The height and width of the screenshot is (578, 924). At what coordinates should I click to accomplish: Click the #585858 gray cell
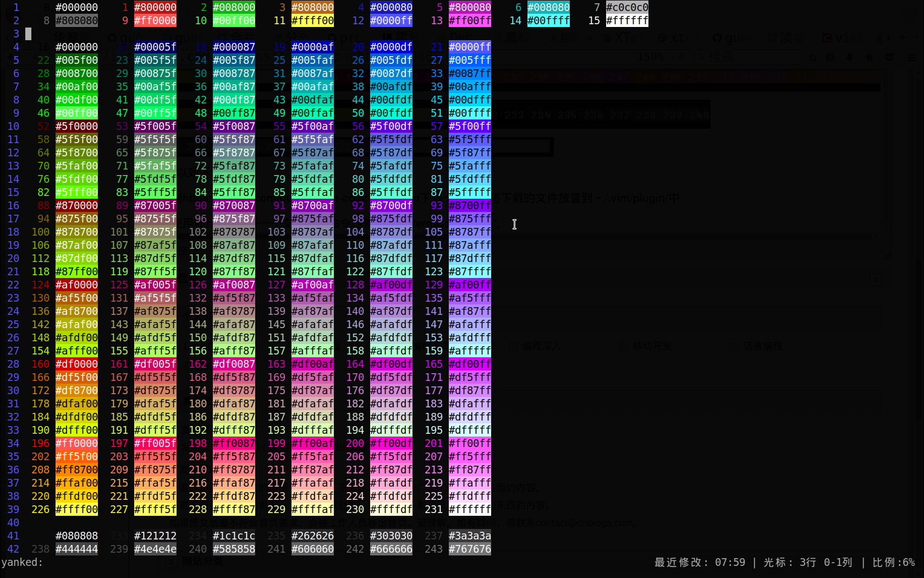click(x=234, y=549)
